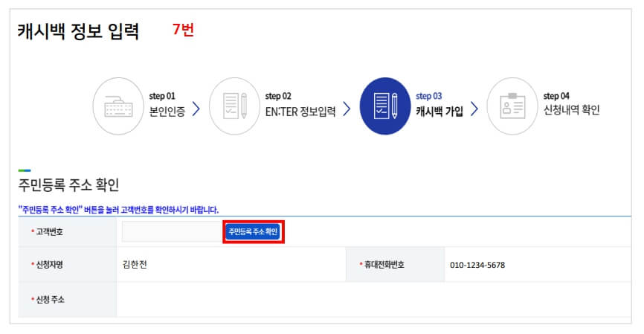Click the 주민등록 주소 확인 button
644x334 pixels.
[253, 231]
